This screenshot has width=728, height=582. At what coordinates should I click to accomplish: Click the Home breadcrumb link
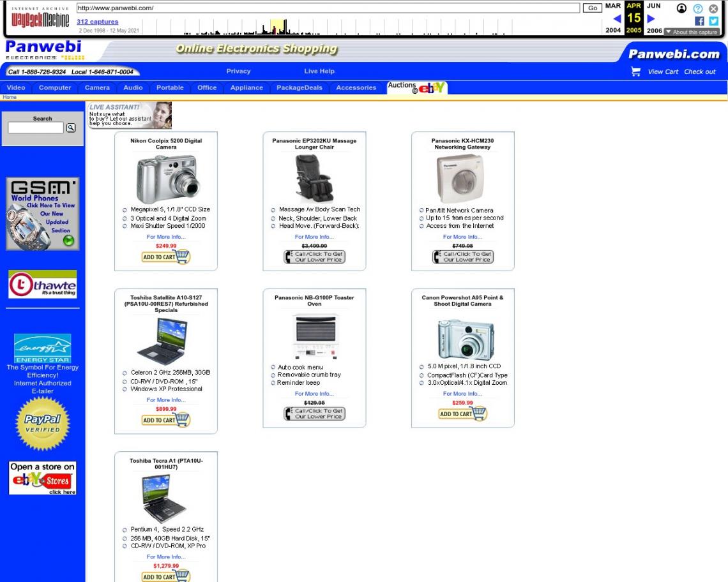pos(10,97)
